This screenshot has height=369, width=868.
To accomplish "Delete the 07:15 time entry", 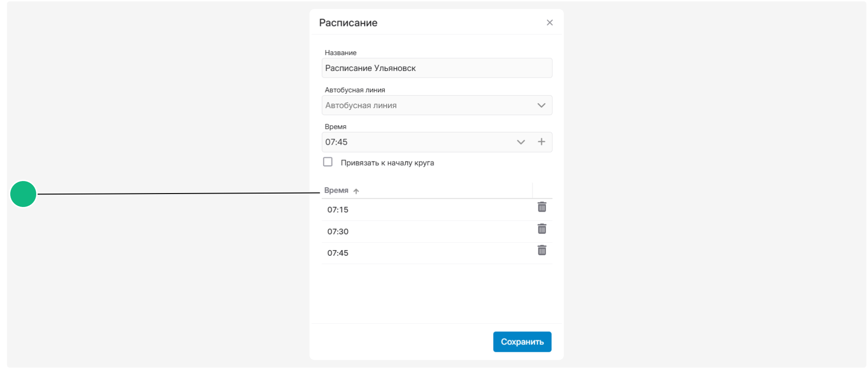I will [542, 207].
